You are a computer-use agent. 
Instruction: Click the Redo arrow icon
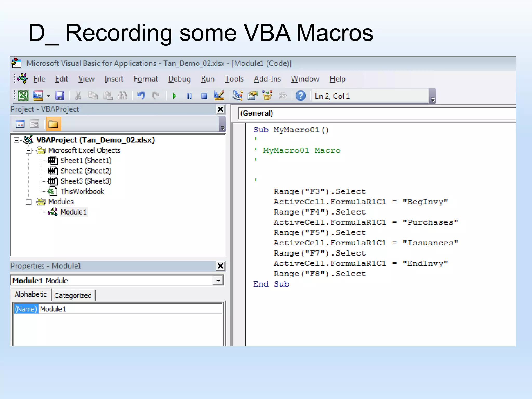pos(156,96)
